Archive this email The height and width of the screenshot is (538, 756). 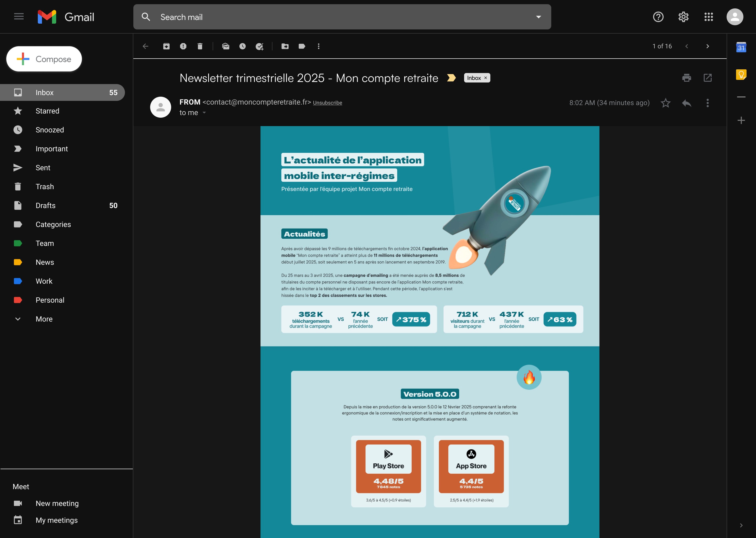tap(166, 46)
